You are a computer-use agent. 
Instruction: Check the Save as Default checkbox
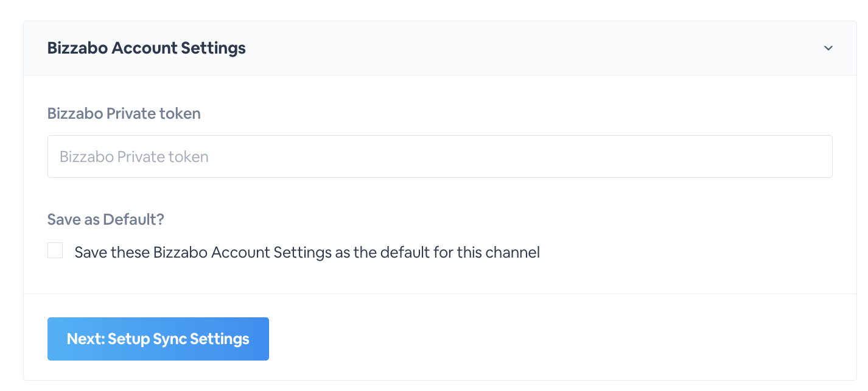[55, 251]
